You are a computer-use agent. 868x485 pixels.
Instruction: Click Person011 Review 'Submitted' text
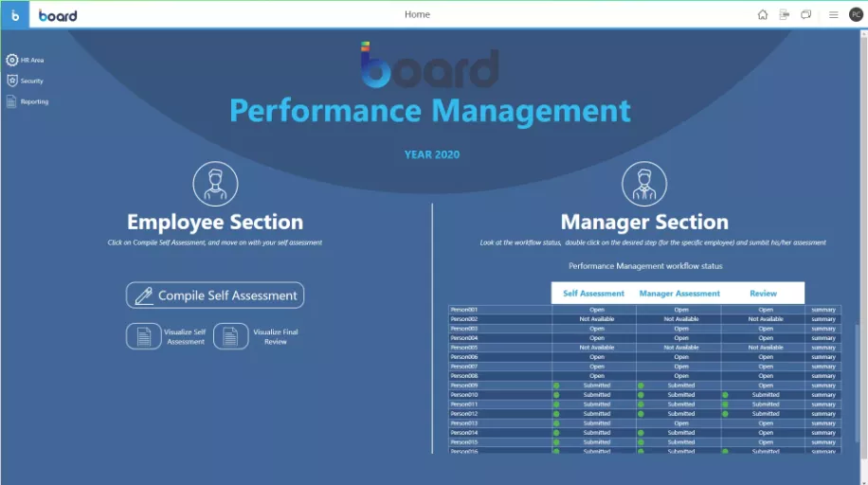tap(766, 404)
